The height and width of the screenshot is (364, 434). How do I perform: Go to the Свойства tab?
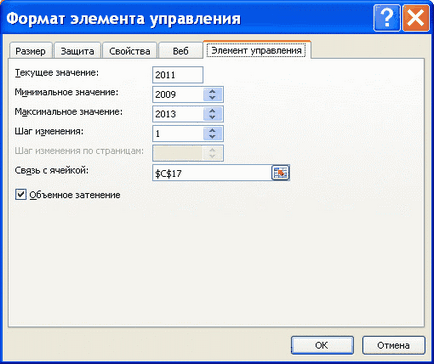[x=129, y=51]
